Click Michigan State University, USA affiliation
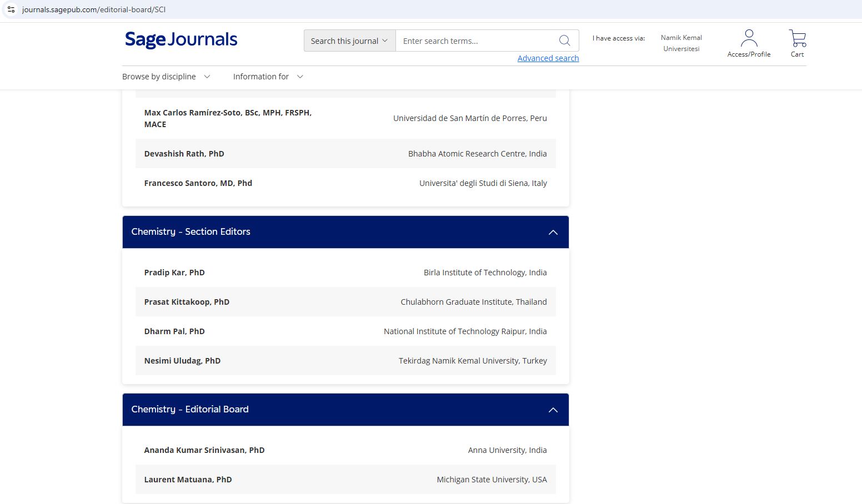The image size is (862, 504). click(492, 480)
